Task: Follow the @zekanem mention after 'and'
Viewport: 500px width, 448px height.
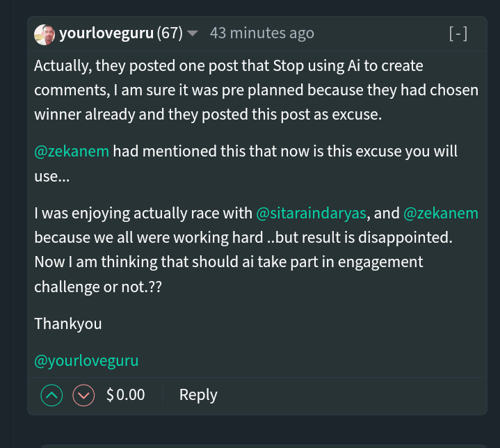Action: click(x=441, y=214)
